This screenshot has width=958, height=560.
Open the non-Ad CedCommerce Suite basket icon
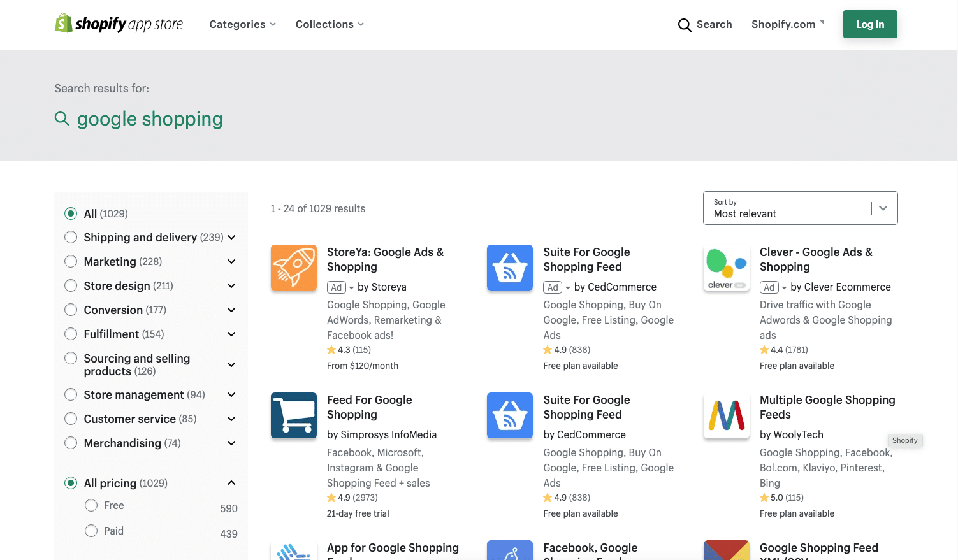tap(510, 415)
